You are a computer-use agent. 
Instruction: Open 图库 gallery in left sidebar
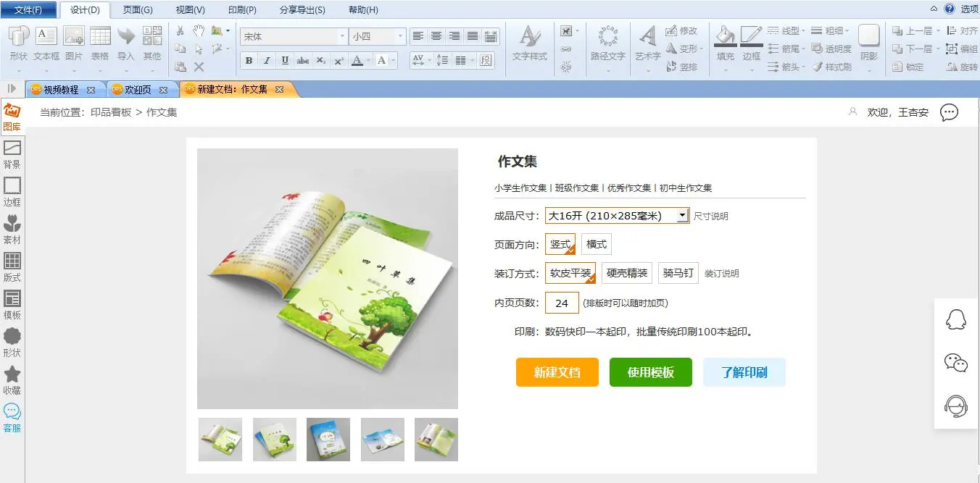12,117
